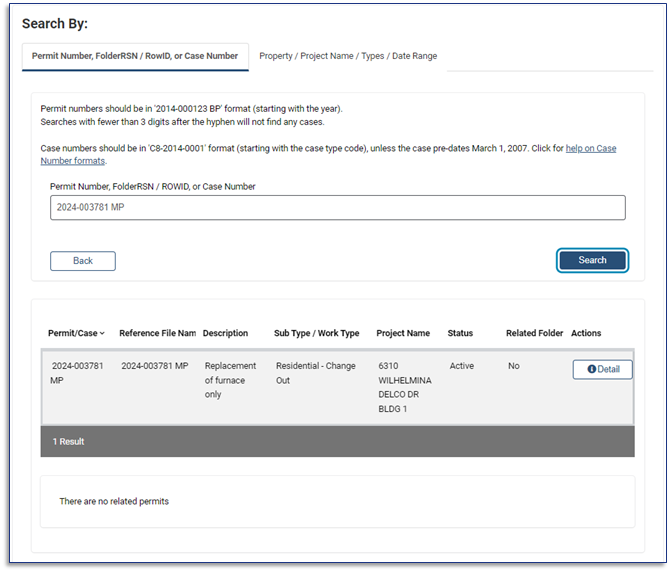Image resolution: width=670 pixels, height=572 pixels.
Task: Switch to Permit Number, FolderRSN / RowID tab
Action: pos(135,56)
